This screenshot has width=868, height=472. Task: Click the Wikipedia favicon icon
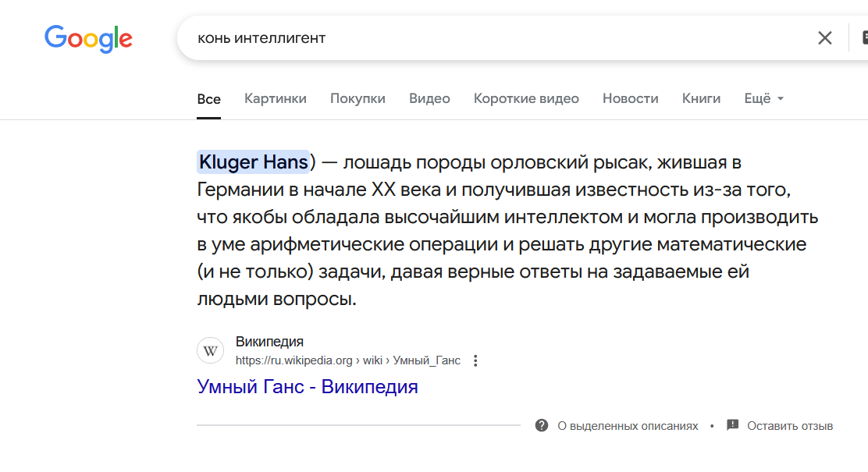point(210,351)
